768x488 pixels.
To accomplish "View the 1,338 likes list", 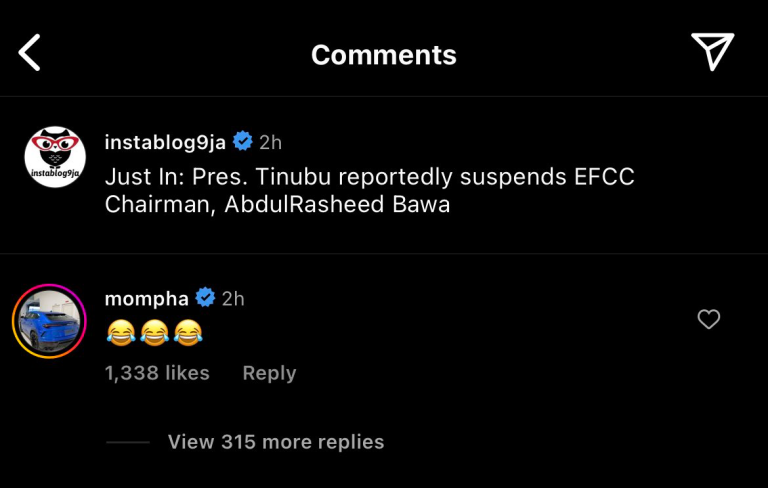I will [157, 373].
